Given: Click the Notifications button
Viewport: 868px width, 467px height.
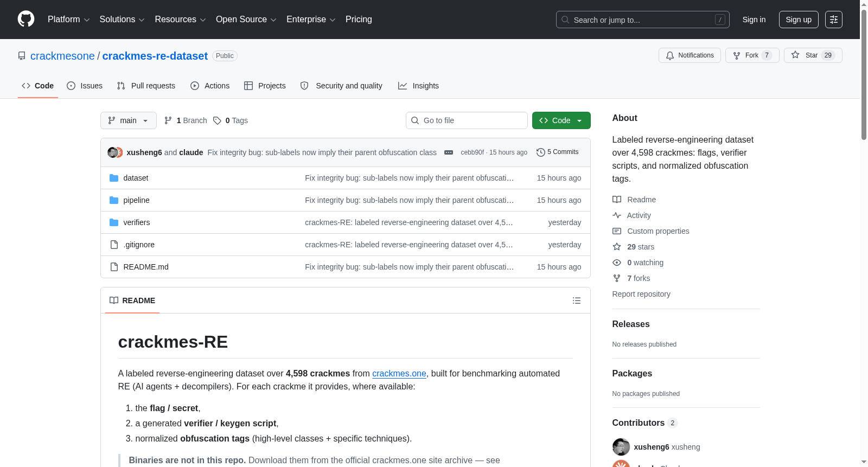Looking at the screenshot, I should [x=690, y=55].
